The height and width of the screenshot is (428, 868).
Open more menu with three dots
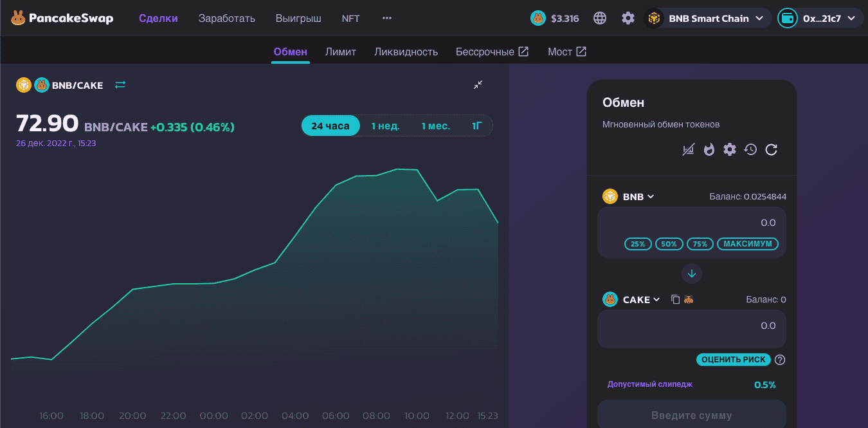(x=386, y=18)
